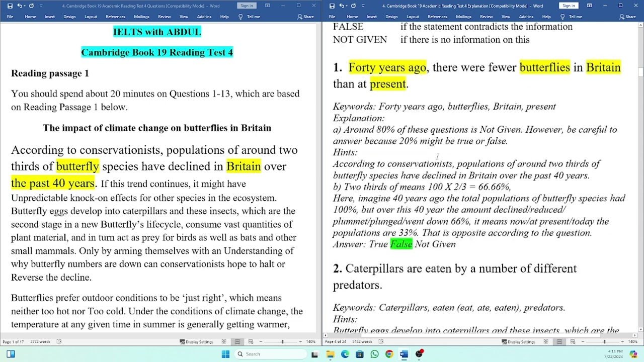Zoom out with minus button in Questions window
The image size is (644, 362).
pyautogui.click(x=261, y=342)
